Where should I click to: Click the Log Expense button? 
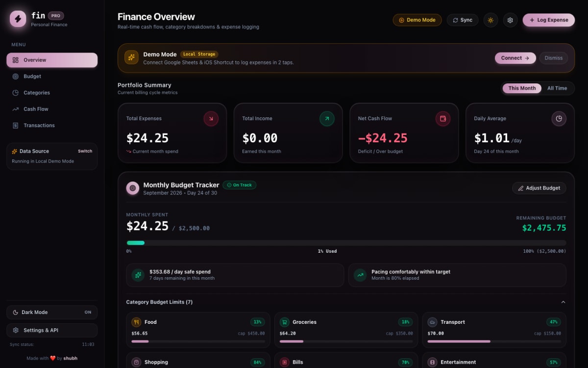pos(549,20)
